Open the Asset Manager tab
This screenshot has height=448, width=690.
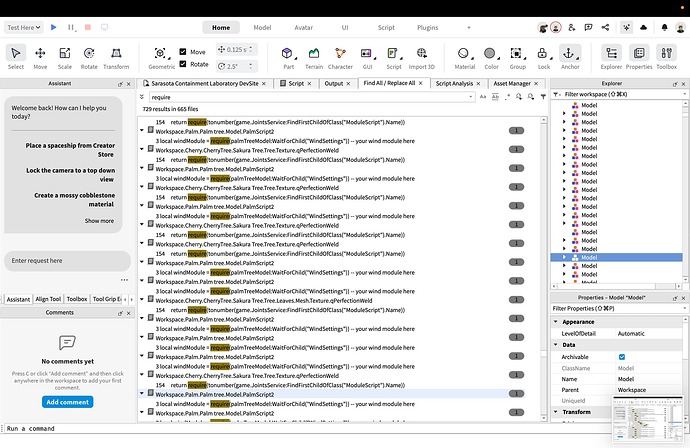512,83
